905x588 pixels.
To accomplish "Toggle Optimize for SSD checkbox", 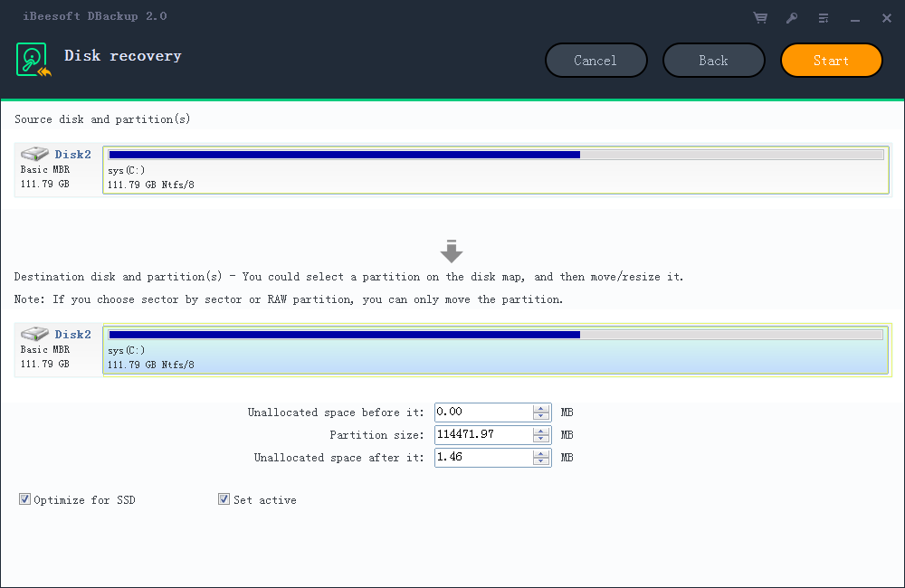I will (24, 499).
